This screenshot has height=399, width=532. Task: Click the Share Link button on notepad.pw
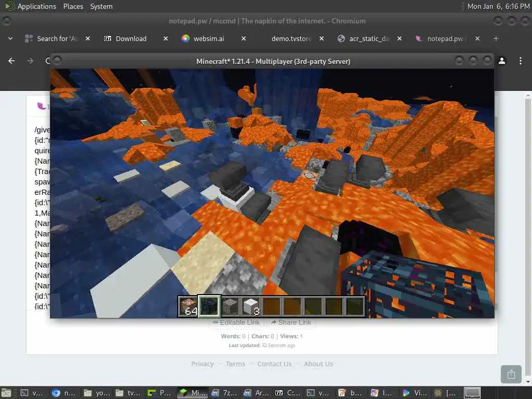291,322
